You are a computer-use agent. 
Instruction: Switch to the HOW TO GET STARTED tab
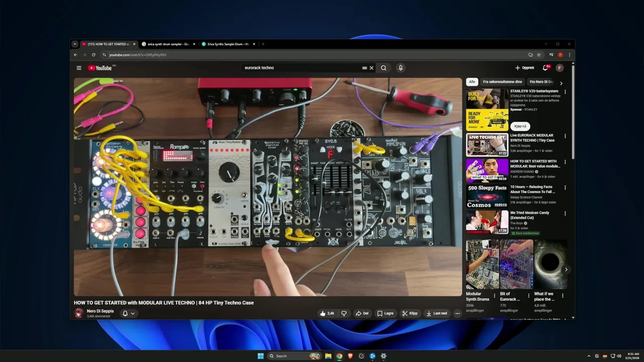click(x=108, y=44)
